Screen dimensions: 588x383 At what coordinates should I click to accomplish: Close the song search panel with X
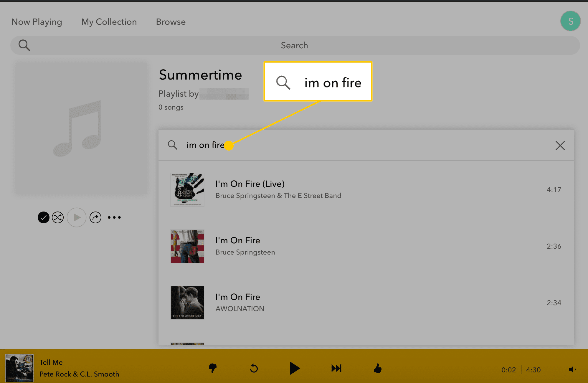click(x=560, y=145)
